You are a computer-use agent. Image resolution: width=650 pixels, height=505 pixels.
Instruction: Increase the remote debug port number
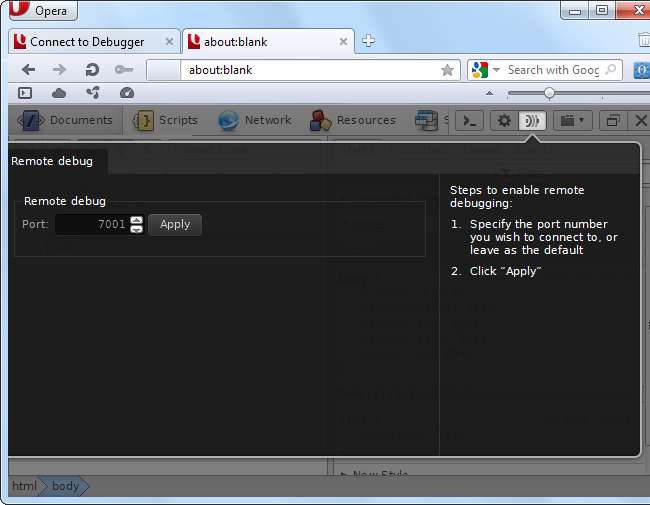point(137,220)
